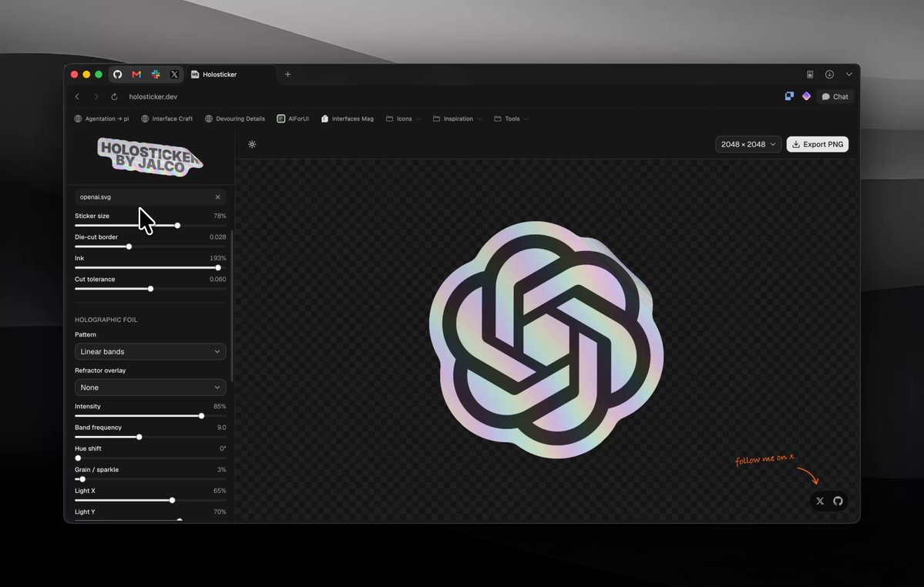Click the openai.svg file field

click(150, 197)
